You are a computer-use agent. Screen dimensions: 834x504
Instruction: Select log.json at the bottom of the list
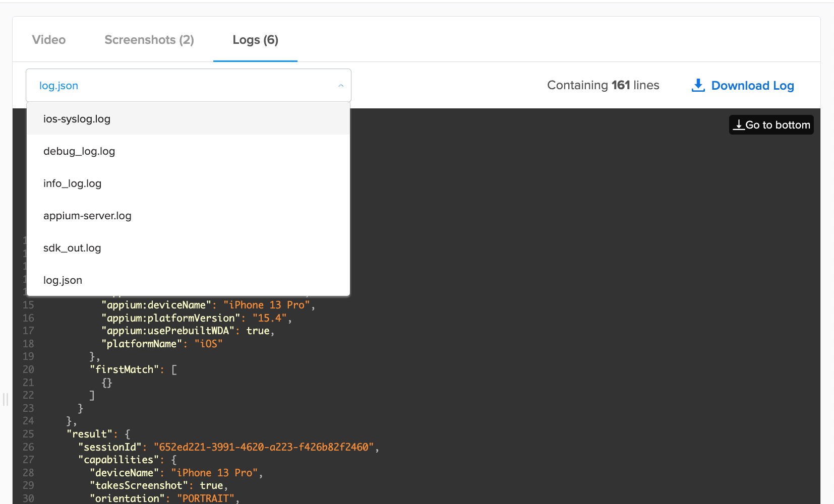click(63, 280)
